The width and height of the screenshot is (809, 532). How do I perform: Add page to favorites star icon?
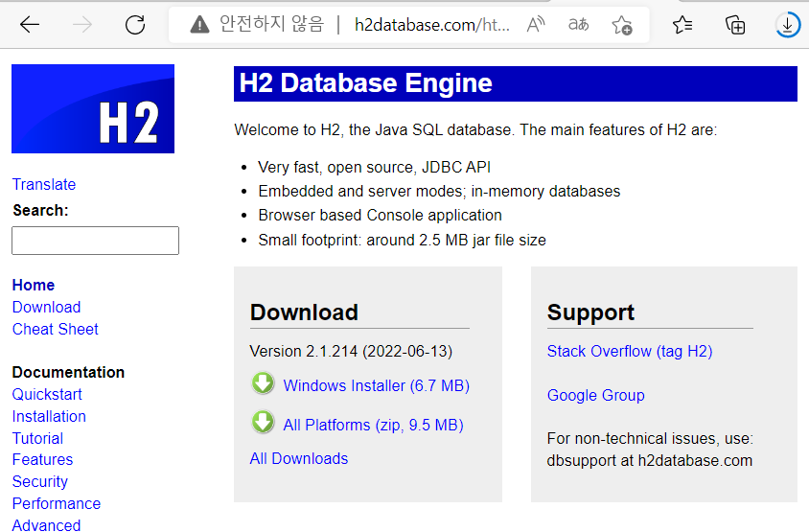622,24
